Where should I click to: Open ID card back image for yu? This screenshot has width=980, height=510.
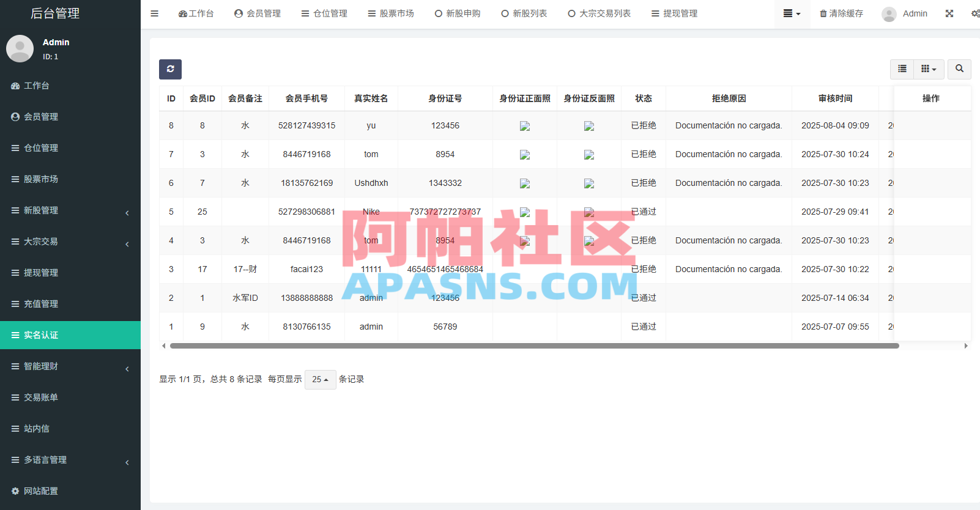pos(589,126)
